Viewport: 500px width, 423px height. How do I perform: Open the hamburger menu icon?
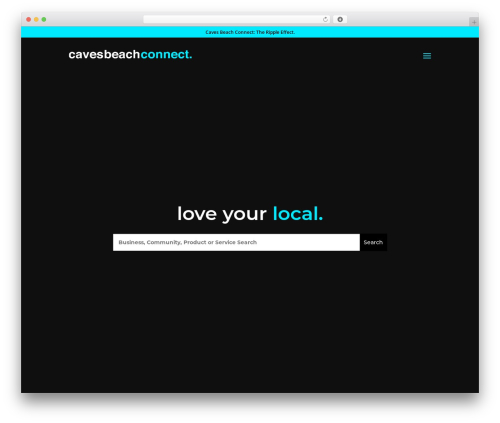pos(427,56)
